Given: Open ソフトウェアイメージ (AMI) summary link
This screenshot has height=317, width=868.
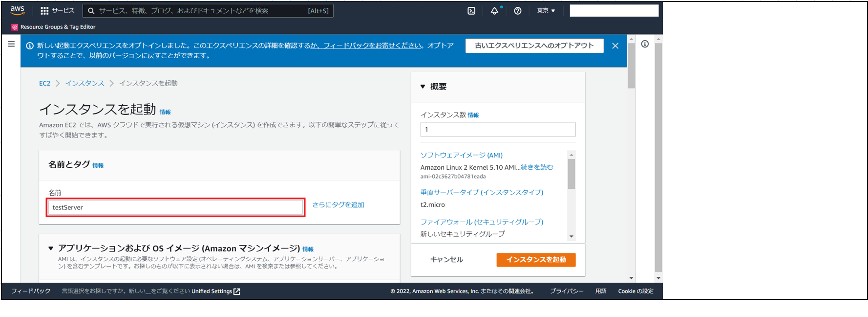Looking at the screenshot, I should [x=462, y=155].
